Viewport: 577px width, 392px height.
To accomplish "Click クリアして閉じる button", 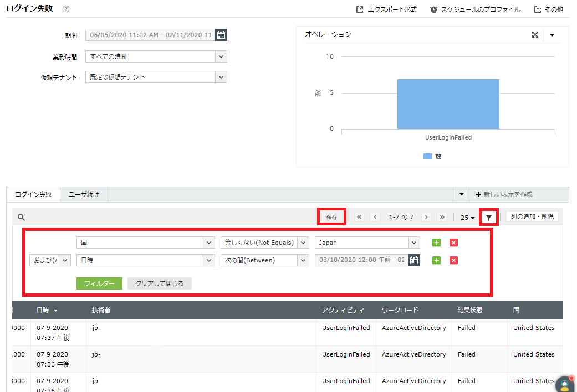I will click(159, 283).
